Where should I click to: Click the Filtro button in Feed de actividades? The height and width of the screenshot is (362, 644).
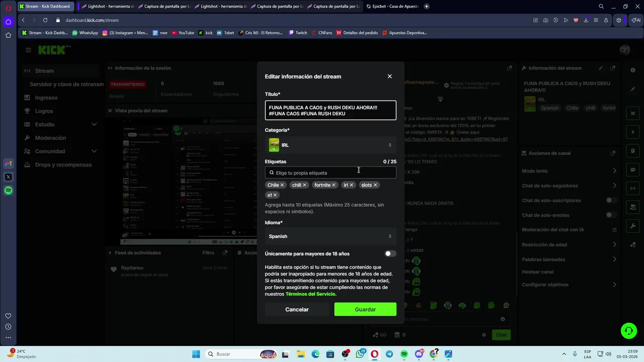208,253
